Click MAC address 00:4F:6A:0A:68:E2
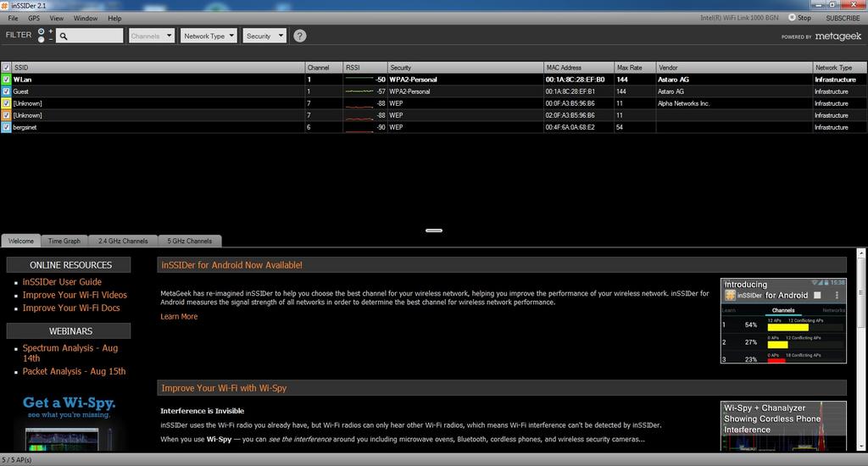Viewport: 868px width, 466px height. tap(570, 127)
